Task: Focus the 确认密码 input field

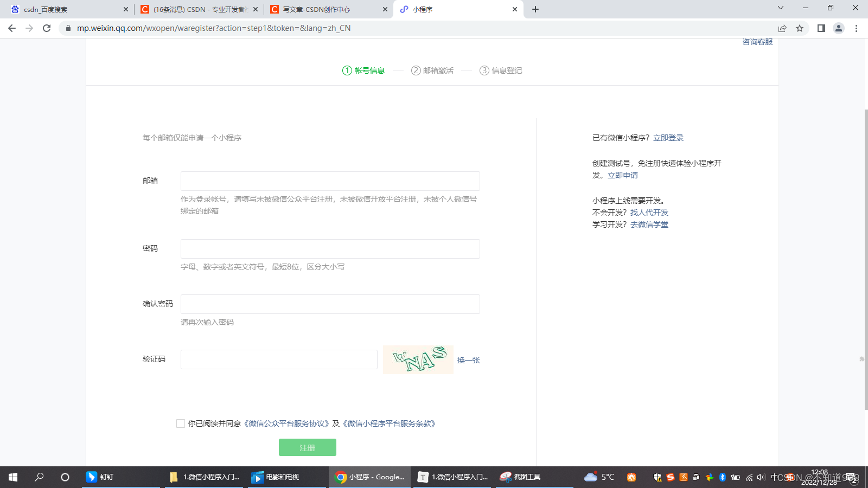Action: tap(330, 304)
